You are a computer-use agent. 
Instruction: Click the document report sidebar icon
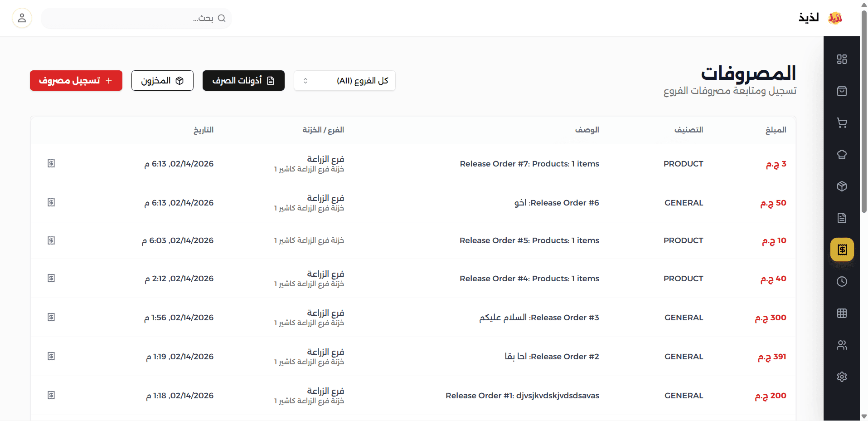[x=842, y=218]
